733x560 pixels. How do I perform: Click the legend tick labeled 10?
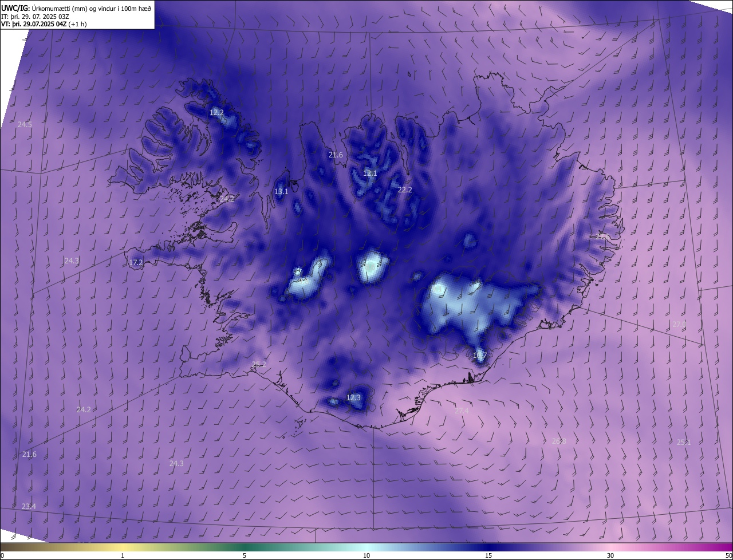tap(366, 555)
